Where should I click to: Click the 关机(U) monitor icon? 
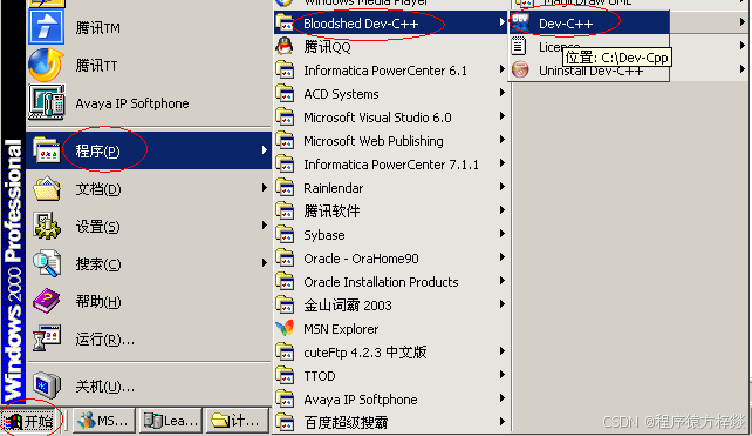pyautogui.click(x=47, y=385)
